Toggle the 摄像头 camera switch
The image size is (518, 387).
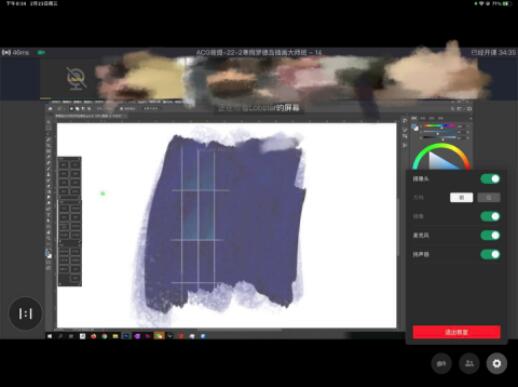pyautogui.click(x=490, y=179)
